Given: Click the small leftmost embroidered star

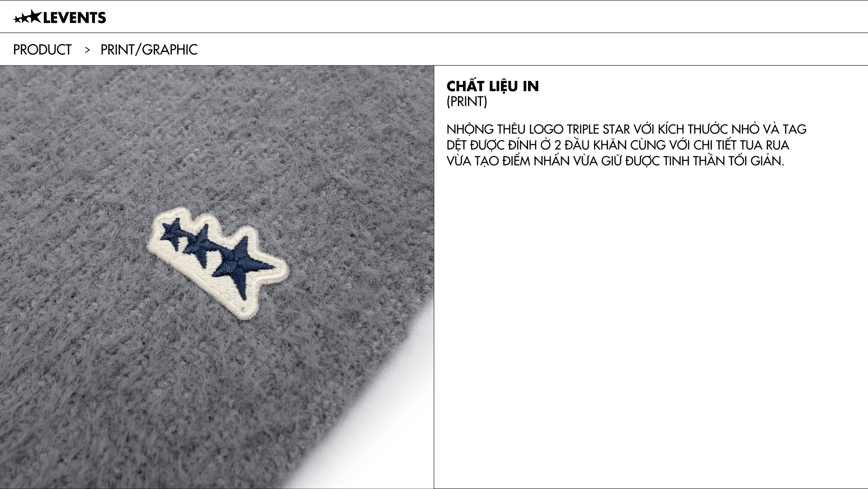Looking at the screenshot, I should [172, 233].
